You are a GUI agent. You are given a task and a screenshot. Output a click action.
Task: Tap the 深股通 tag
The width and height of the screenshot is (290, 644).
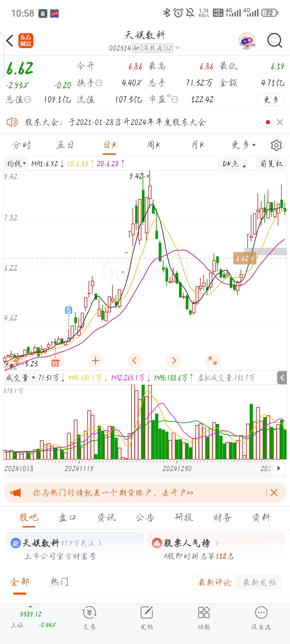click(x=153, y=48)
